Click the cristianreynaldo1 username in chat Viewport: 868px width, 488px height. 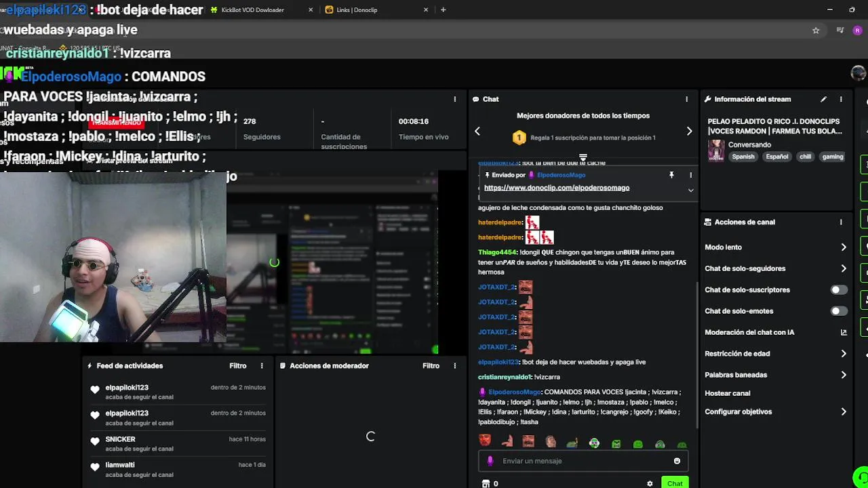tap(505, 377)
